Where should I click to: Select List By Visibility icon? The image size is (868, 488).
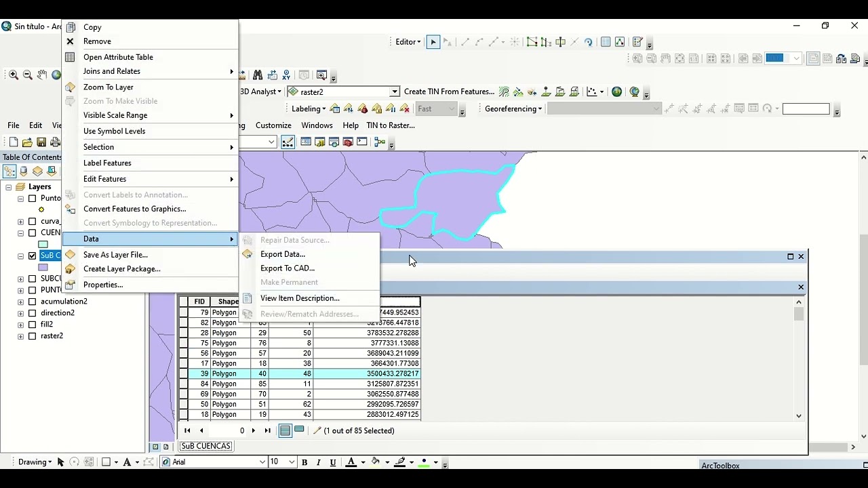(x=37, y=171)
